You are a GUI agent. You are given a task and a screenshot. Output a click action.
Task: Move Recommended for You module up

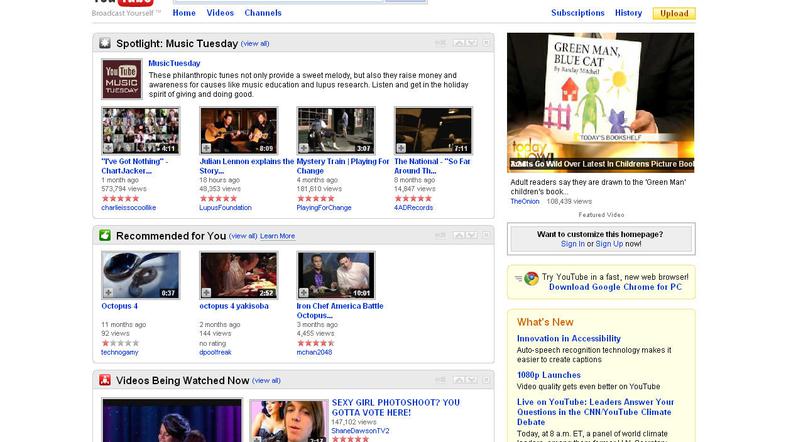coord(459,236)
